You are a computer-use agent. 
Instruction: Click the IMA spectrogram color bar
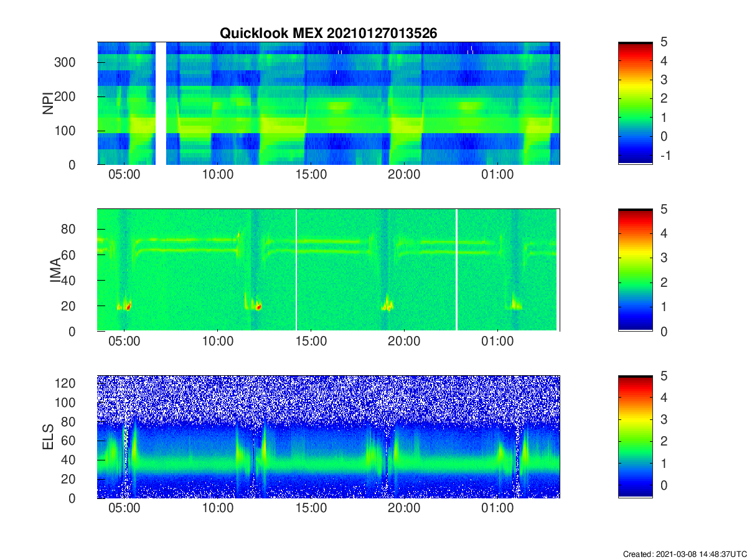click(x=635, y=270)
